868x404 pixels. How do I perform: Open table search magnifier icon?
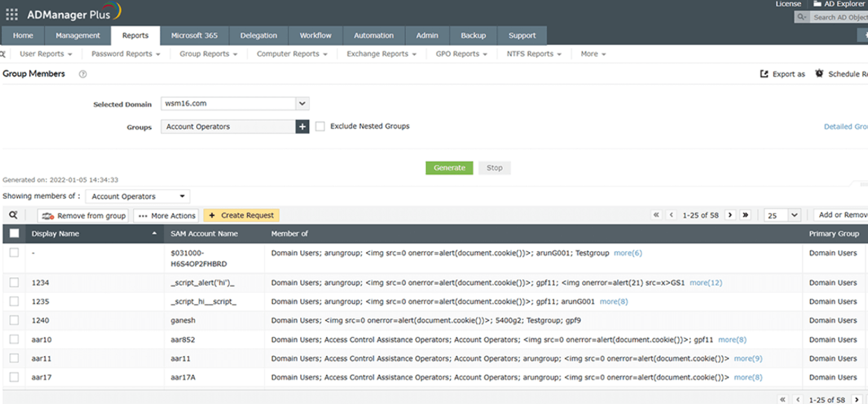pos(13,215)
